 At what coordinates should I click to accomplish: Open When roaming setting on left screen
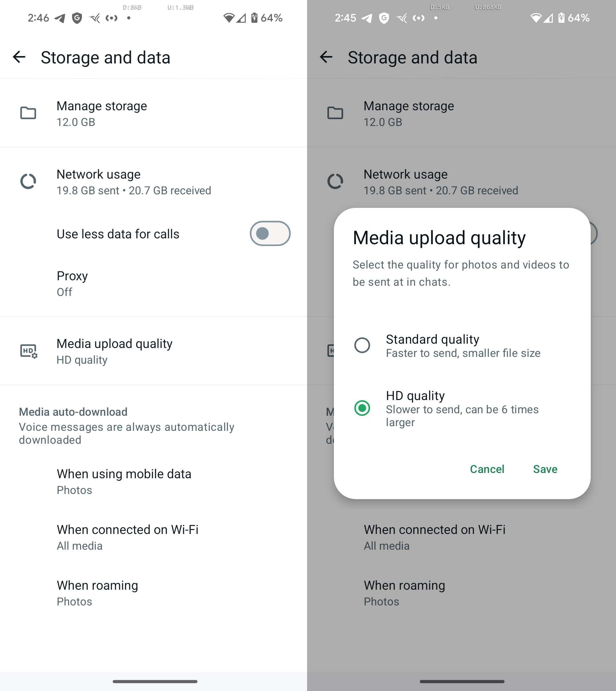pos(154,593)
